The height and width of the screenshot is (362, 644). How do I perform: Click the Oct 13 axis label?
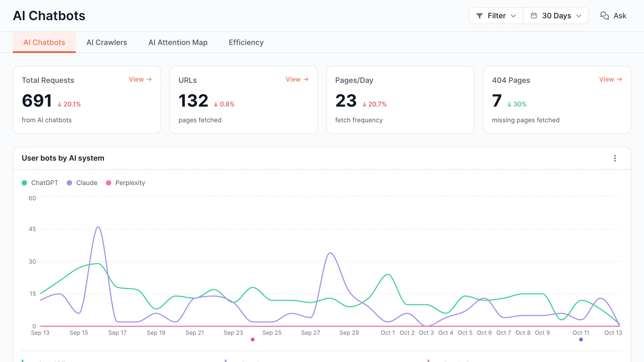[x=613, y=333]
